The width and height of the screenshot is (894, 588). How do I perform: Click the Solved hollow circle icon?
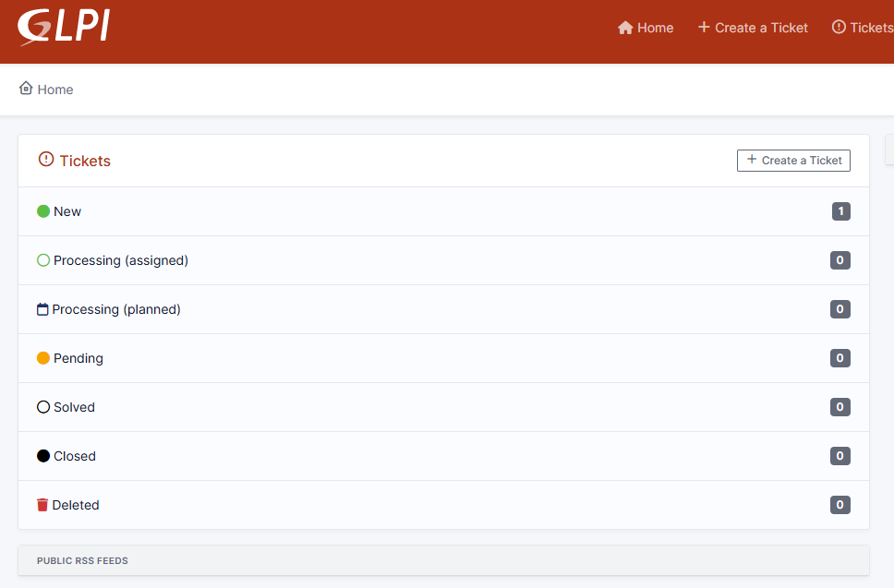(43, 407)
